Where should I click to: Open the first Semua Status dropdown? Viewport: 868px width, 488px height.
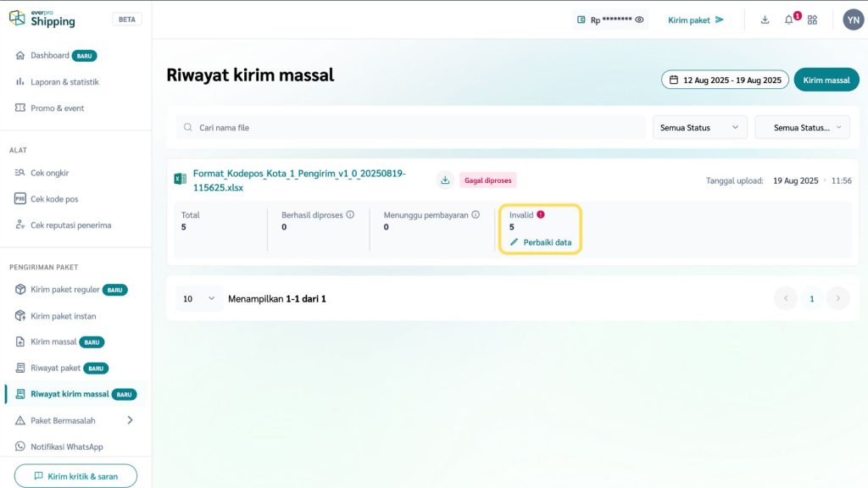699,127
